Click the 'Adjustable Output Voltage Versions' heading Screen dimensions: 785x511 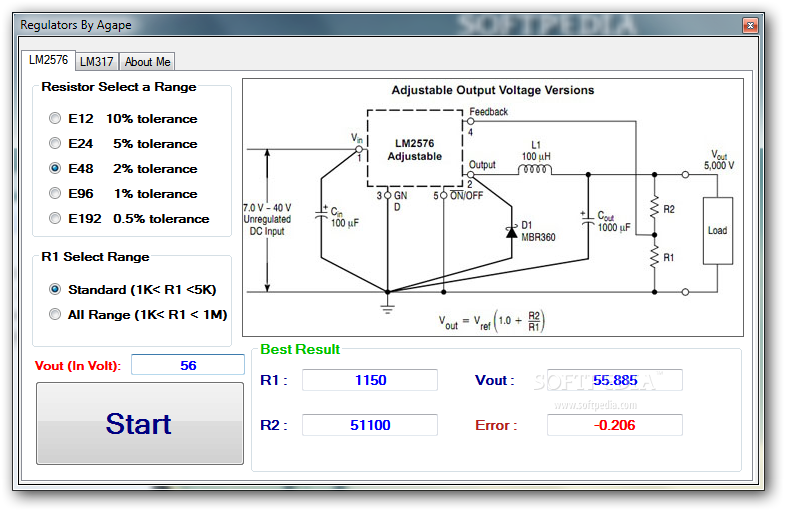click(493, 90)
